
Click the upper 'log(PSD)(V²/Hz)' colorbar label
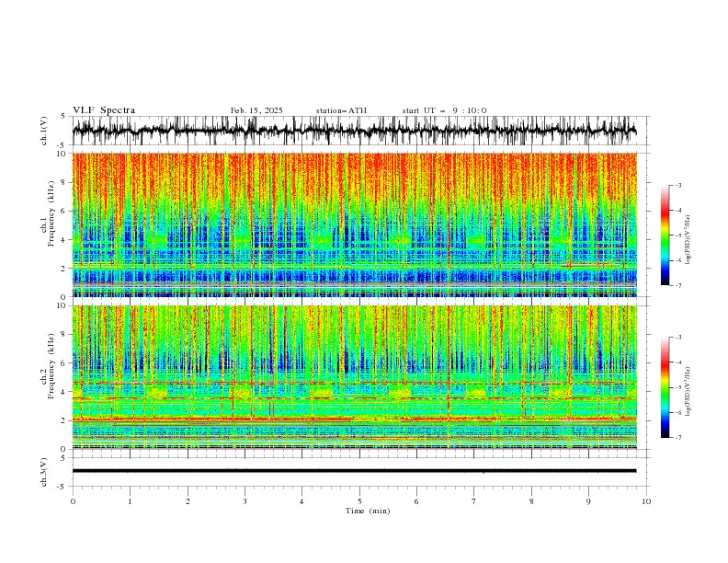(x=688, y=240)
